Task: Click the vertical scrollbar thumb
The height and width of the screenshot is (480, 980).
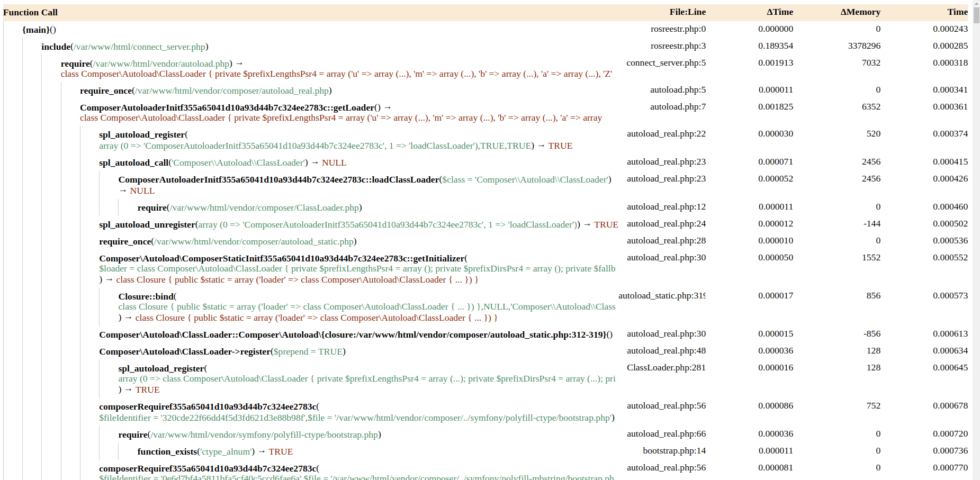Action: [976, 16]
